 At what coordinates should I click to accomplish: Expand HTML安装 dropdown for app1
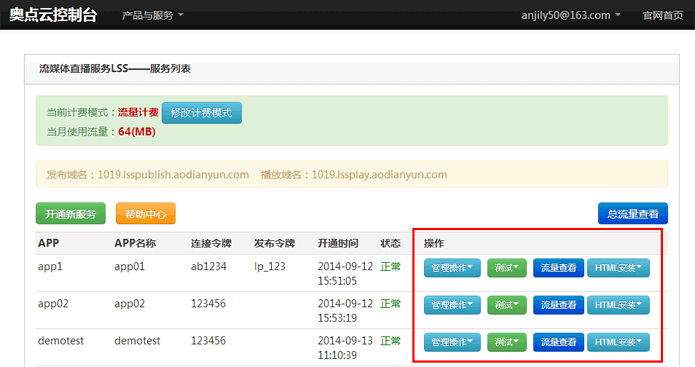618,268
